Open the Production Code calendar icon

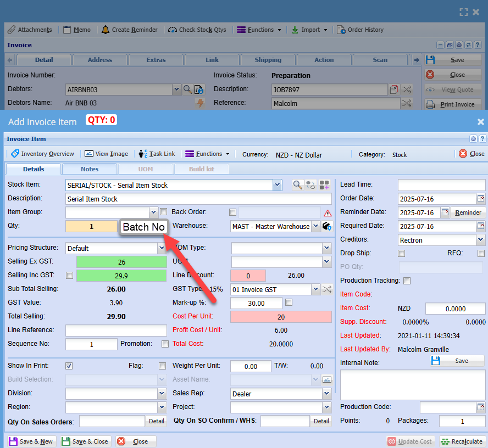481,407
